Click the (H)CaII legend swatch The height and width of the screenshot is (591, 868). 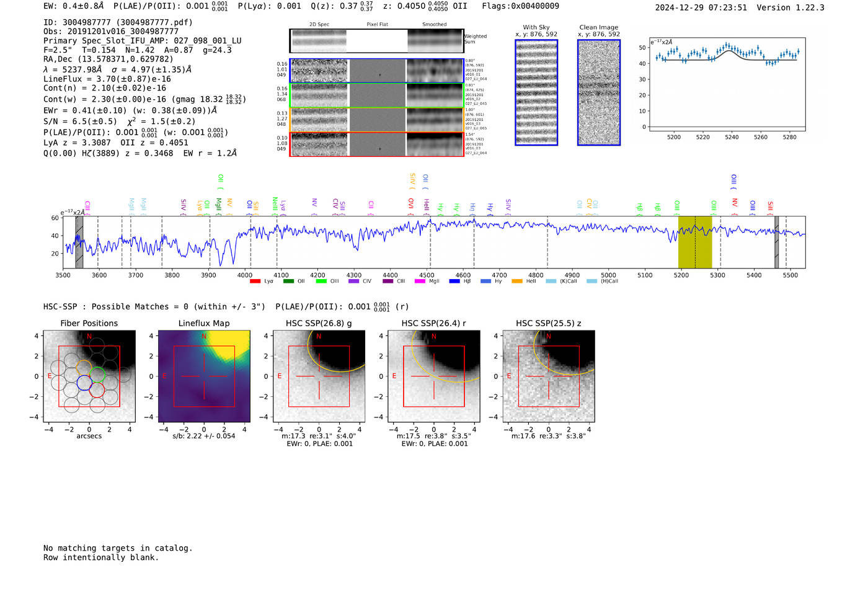pos(591,282)
